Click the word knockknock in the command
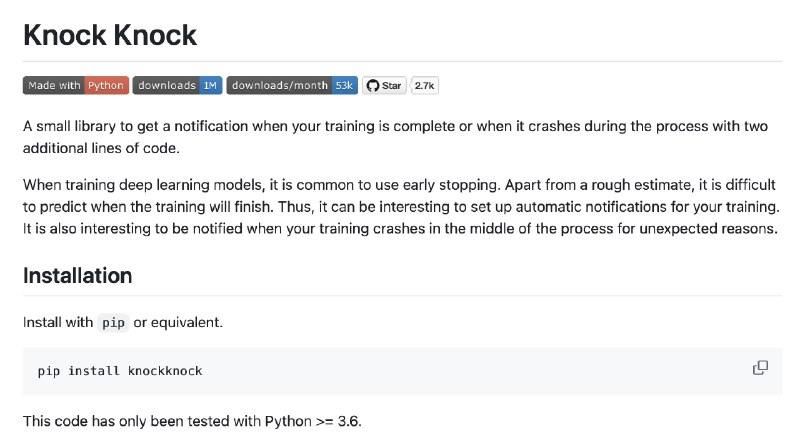Image resolution: width=800 pixels, height=439 pixels. point(165,371)
